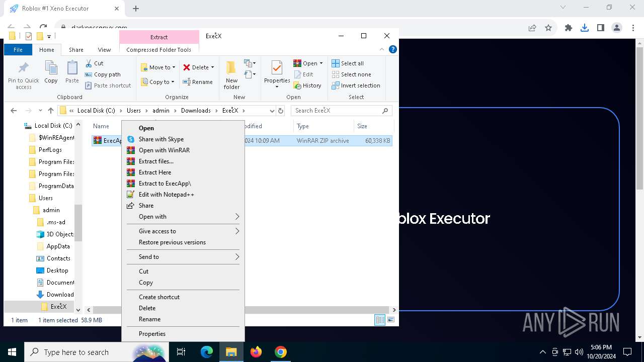The width and height of the screenshot is (644, 362).
Task: Click Rename in the ribbon
Action: coord(198,82)
